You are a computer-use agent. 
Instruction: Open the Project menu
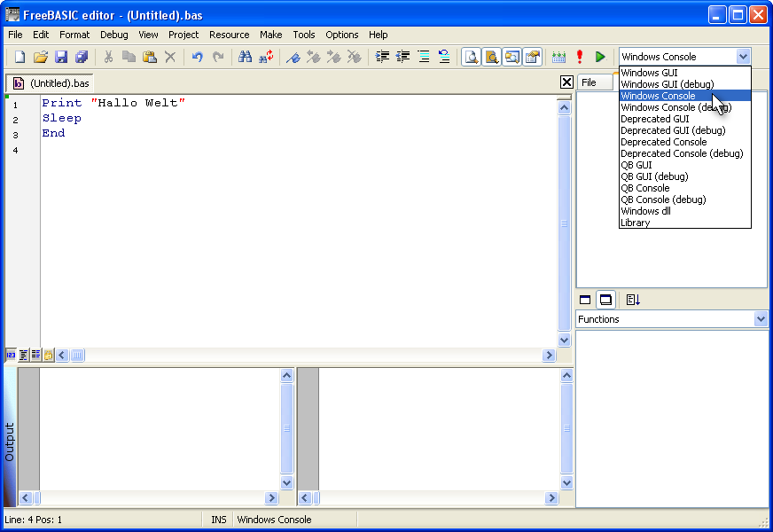183,35
